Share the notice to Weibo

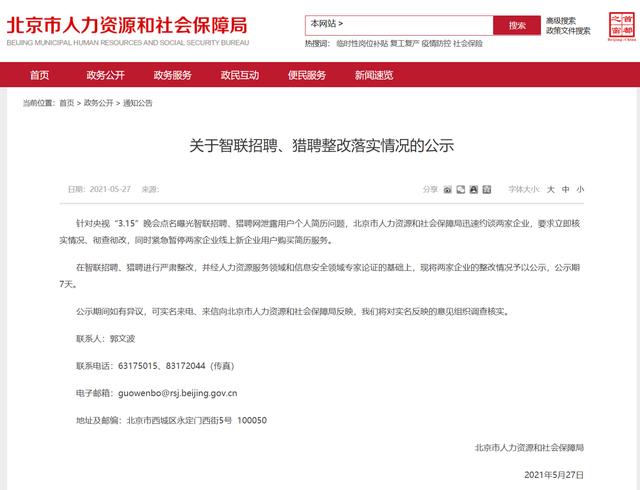point(448,189)
